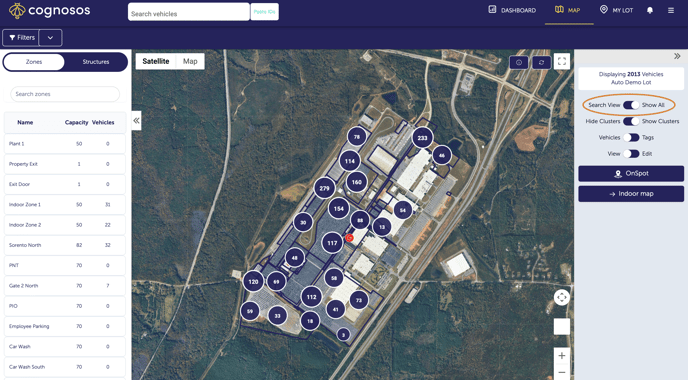Viewport: 688px width, 380px height.
Task: Collapse the zones sidebar with left chevron
Action: click(x=136, y=120)
